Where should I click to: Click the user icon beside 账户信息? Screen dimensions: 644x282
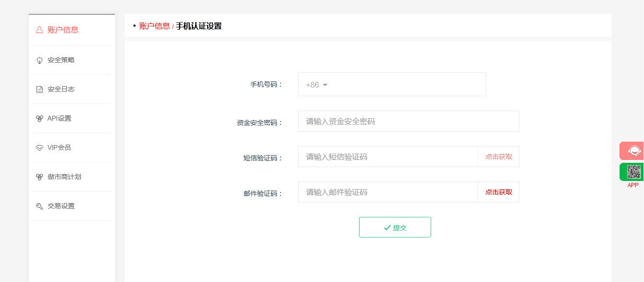[39, 30]
